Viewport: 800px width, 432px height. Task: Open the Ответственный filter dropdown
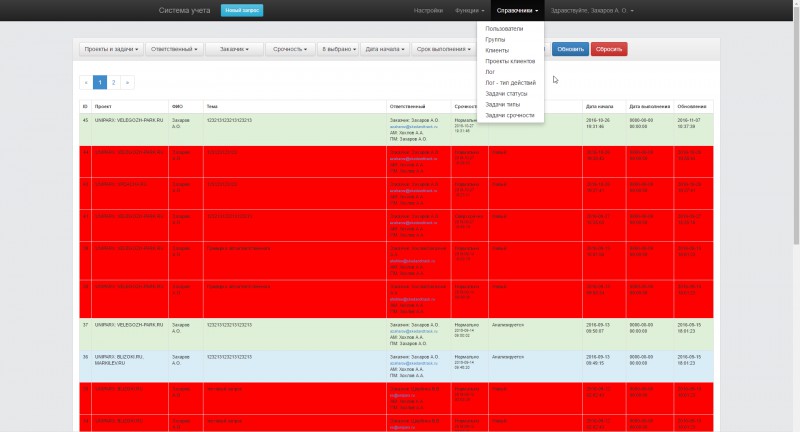coord(174,49)
